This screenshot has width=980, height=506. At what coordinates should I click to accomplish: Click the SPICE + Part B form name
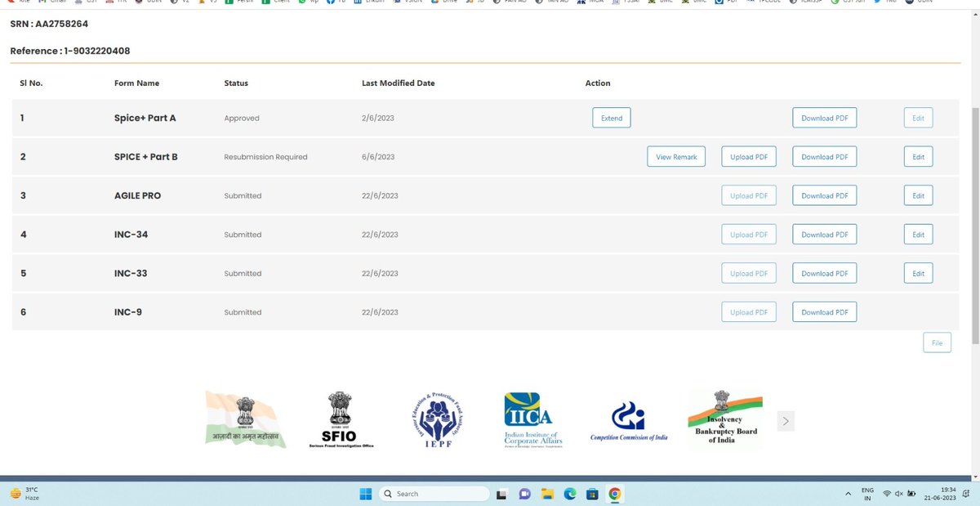coord(146,157)
